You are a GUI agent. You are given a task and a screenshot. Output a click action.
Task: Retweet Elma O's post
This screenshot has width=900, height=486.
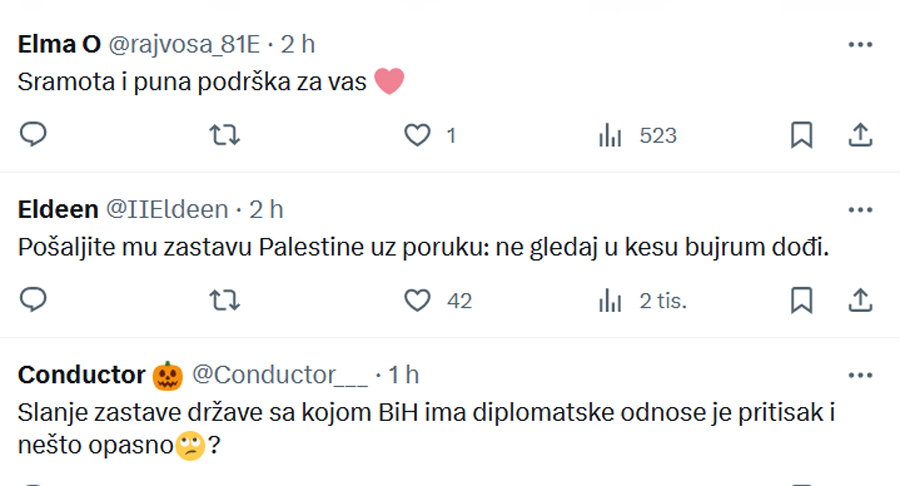tap(224, 135)
